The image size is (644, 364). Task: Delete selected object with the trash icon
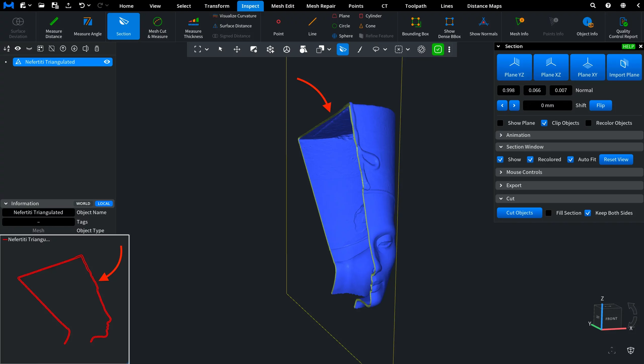97,49
